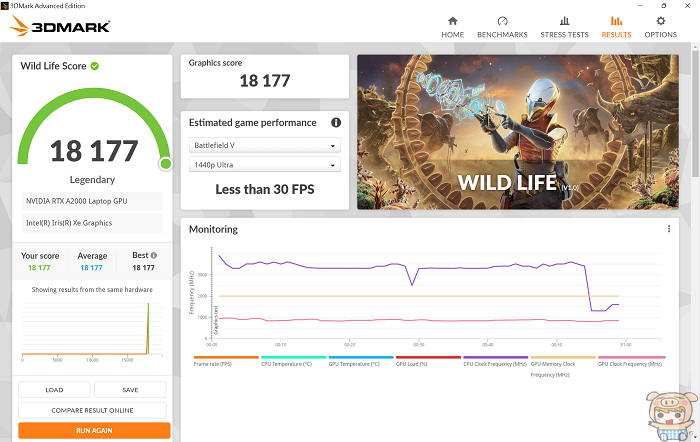Open the Options gear
Image resolution: width=700 pixels, height=442 pixels.
[660, 21]
